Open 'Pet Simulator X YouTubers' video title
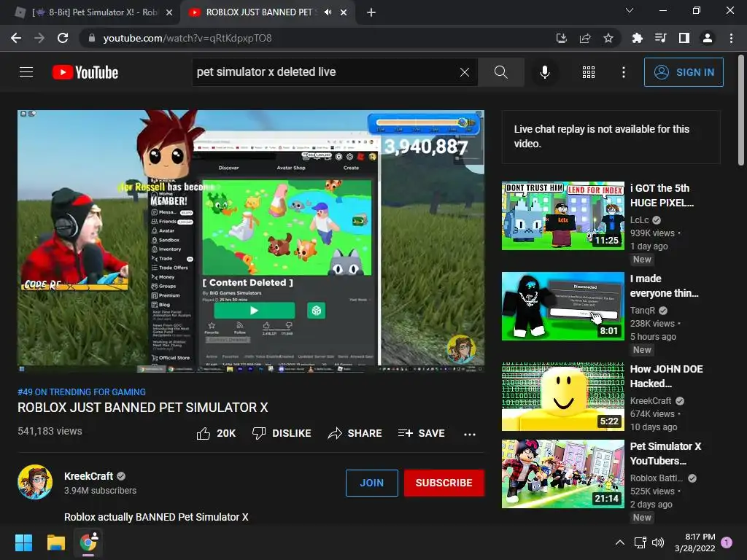The image size is (747, 560). [x=665, y=454]
